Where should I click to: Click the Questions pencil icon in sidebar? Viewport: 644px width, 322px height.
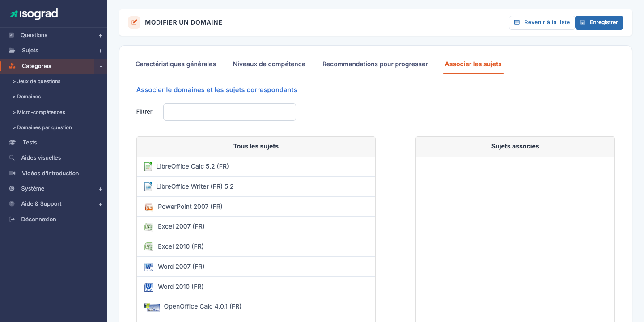pyautogui.click(x=12, y=35)
